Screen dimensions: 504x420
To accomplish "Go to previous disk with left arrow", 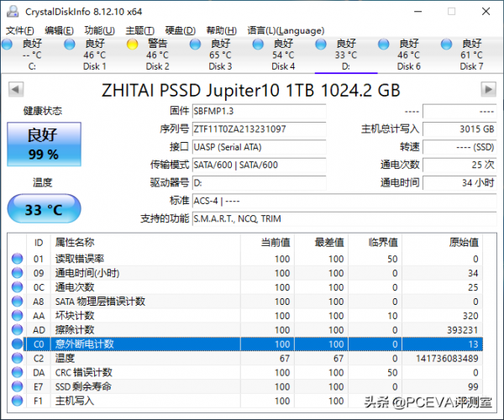I will pos(16,89).
